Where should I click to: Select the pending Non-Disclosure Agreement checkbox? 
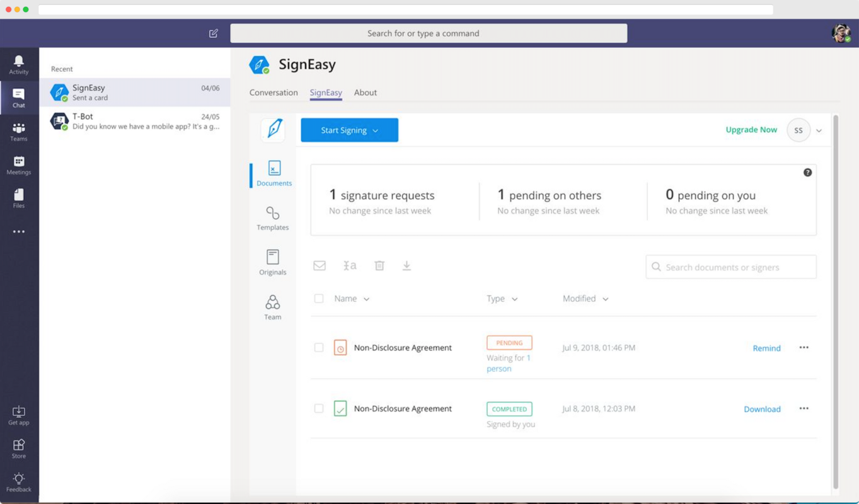click(319, 348)
